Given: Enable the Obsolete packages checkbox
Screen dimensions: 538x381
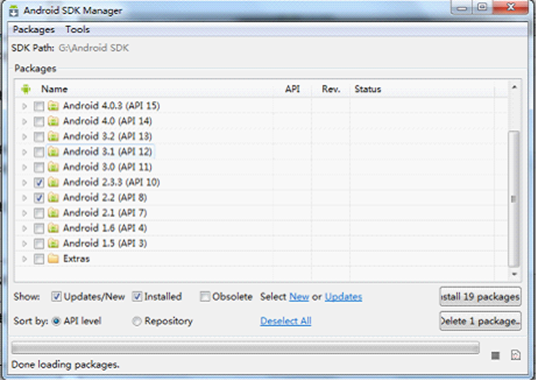Looking at the screenshot, I should point(205,297).
